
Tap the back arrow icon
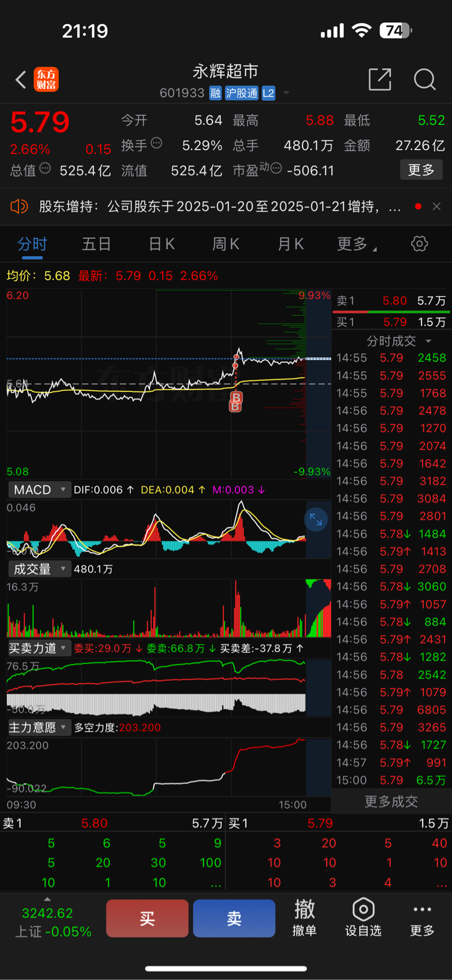click(21, 79)
